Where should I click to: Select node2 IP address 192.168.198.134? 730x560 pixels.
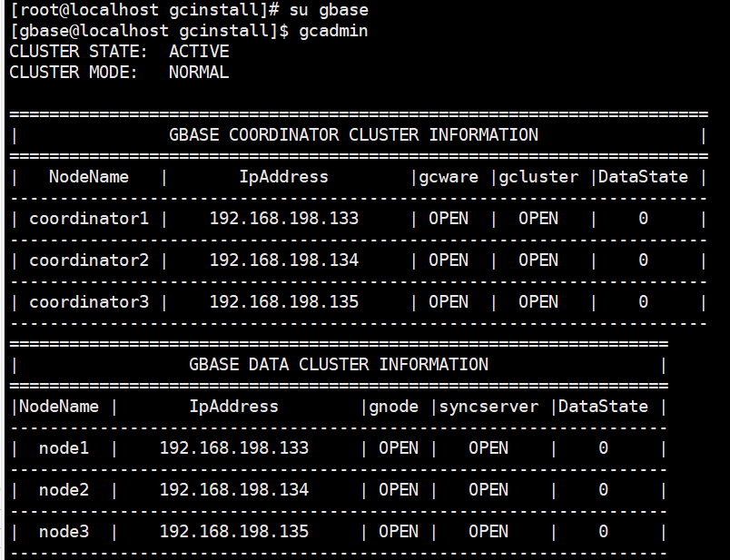[x=234, y=490]
